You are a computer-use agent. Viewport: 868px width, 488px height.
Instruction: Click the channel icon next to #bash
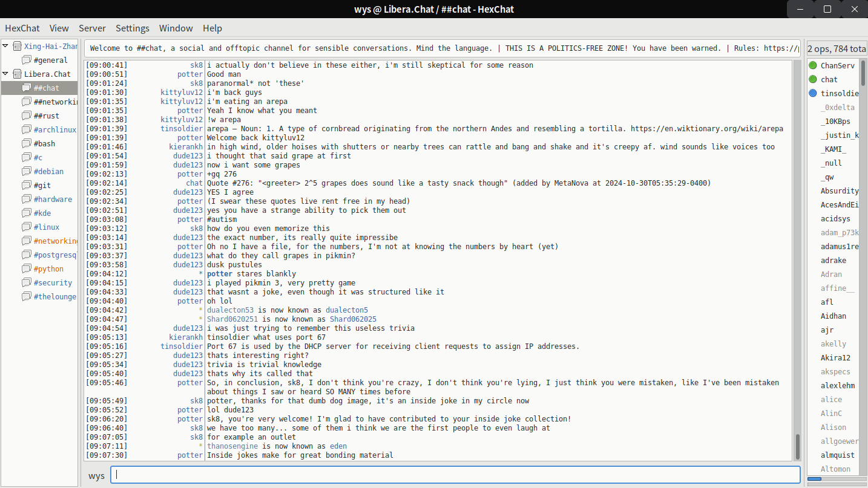[x=27, y=144]
